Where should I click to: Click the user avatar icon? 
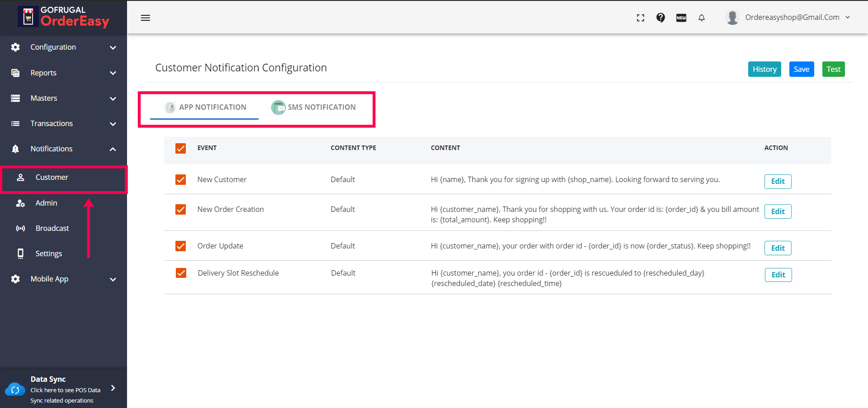tap(732, 18)
